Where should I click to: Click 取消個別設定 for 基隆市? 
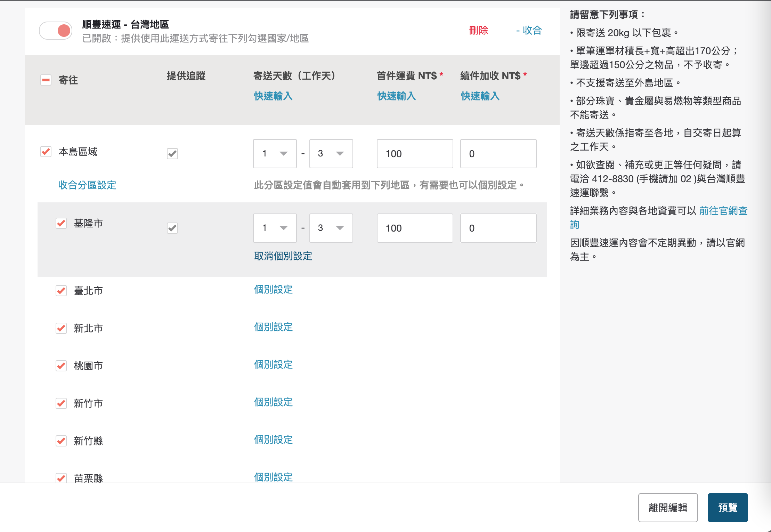283,256
